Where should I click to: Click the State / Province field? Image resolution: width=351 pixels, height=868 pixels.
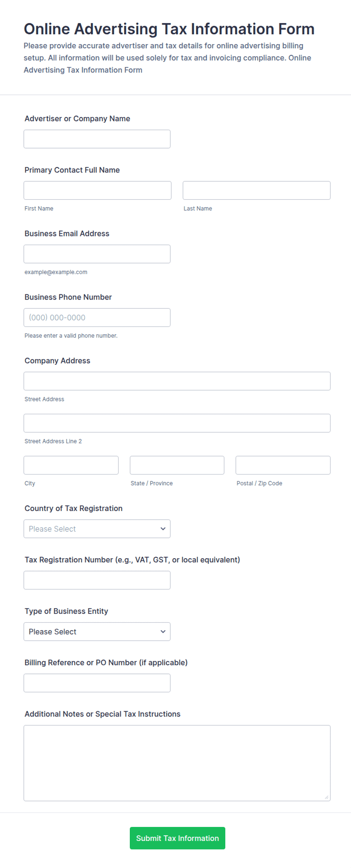point(177,465)
